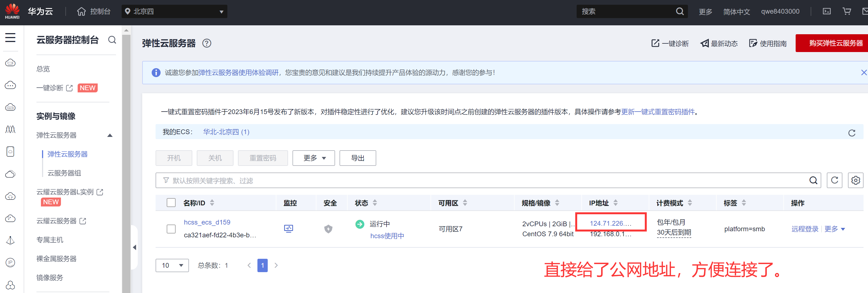Open 专属主机 in sidebar
Screen dimensions: 868x293
pyautogui.click(x=50, y=240)
